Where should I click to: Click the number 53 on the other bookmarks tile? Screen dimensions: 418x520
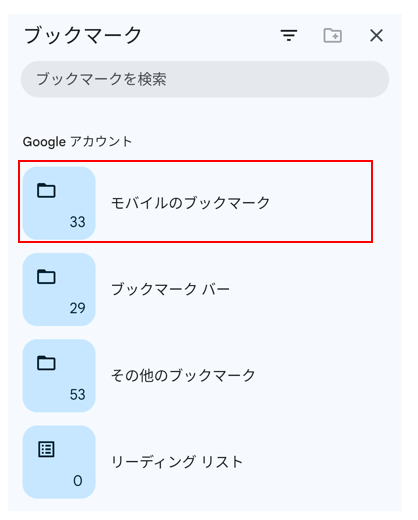78,394
